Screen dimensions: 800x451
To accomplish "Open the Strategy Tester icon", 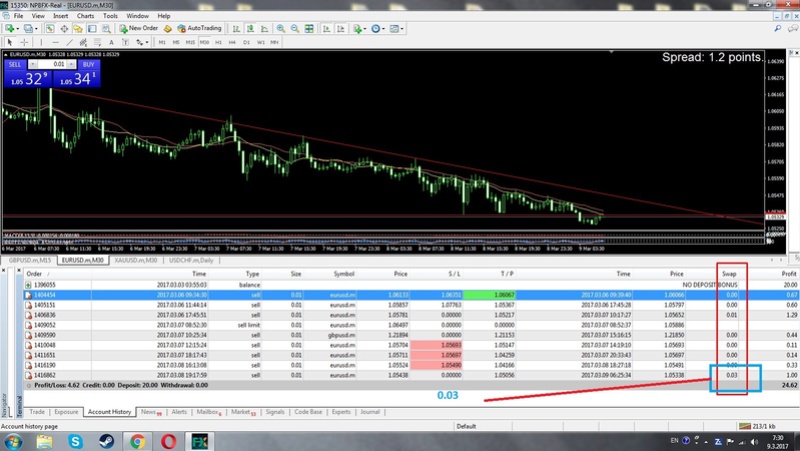I will (x=106, y=29).
